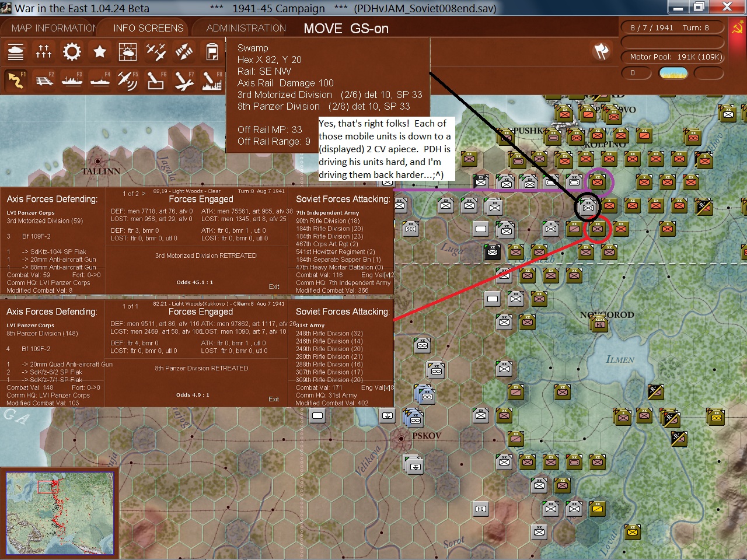747x560 pixels.
Task: Click '307th Rifle Division (17)' entry
Action: pos(329,372)
